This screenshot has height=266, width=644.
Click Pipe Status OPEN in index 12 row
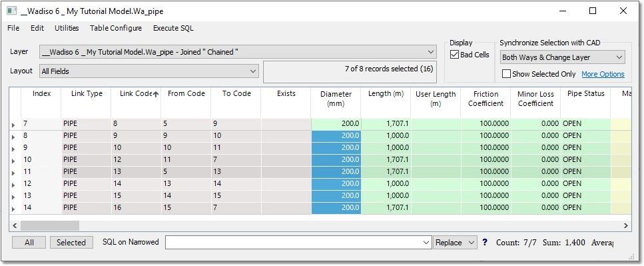pos(585,184)
